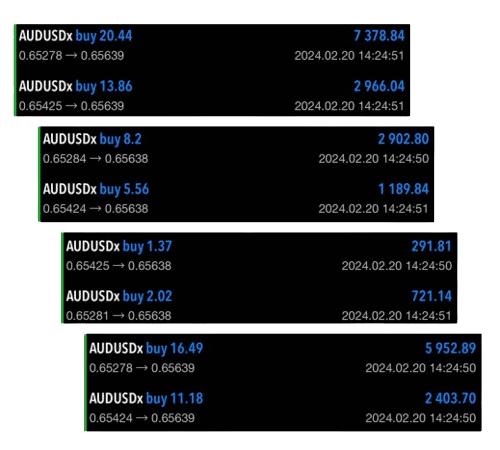Click the 5 952.89 profit value
The image size is (500, 450).
click(450, 348)
